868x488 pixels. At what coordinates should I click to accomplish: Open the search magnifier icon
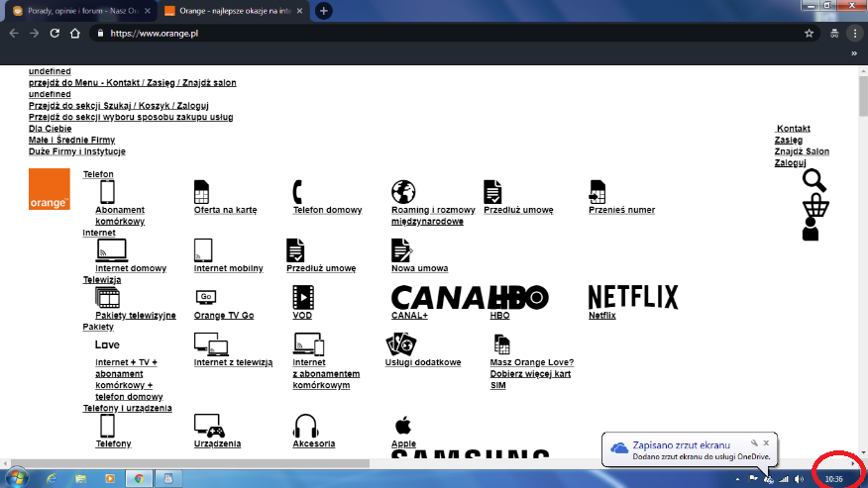(814, 180)
